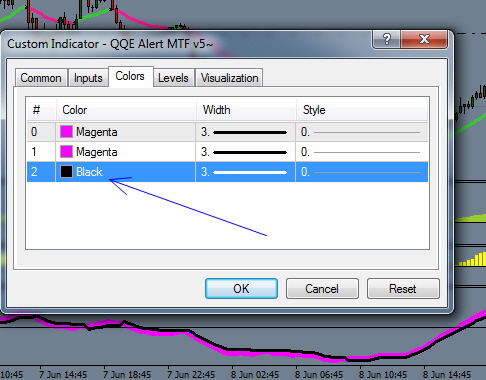Open the width selector for row 0

coord(245,132)
